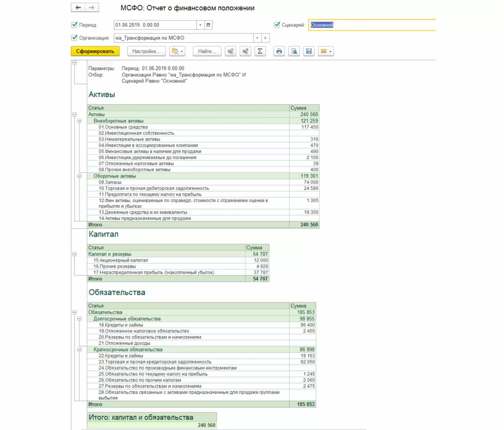Click the value 37 787 cell
Screen dimensions: 504x430
pyautogui.click(x=257, y=273)
